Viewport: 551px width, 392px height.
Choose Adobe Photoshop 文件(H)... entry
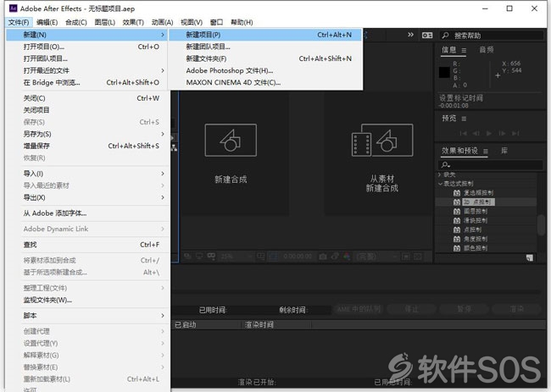(x=265, y=70)
